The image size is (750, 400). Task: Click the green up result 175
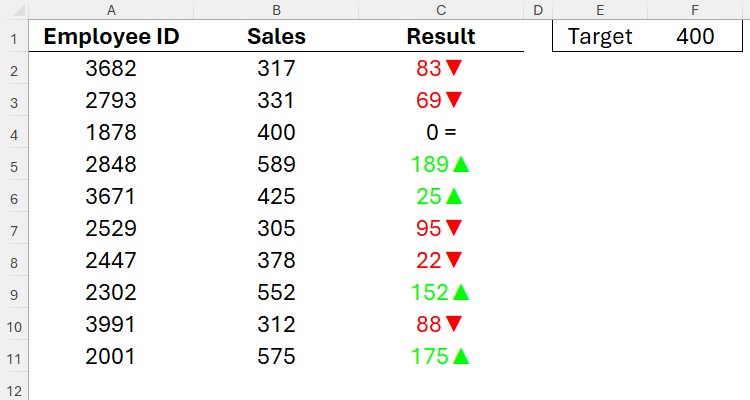click(x=440, y=357)
